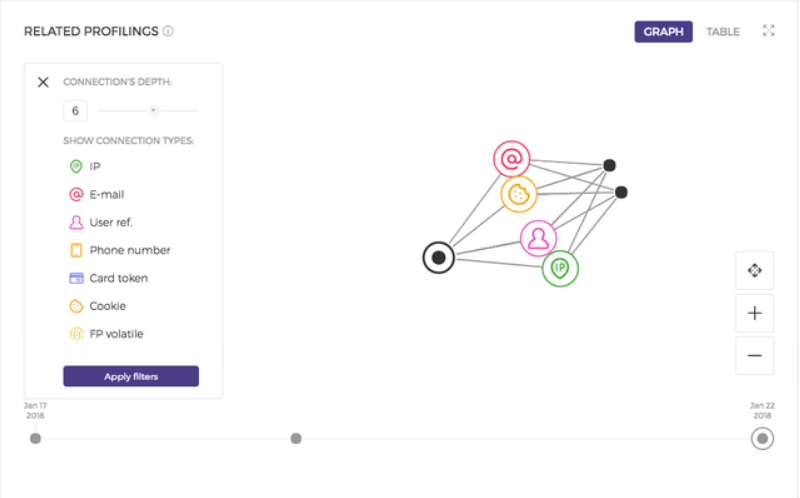Screen dimensions: 800x498
Task: Toggle the E-mail connection type filter
Action: 96,194
